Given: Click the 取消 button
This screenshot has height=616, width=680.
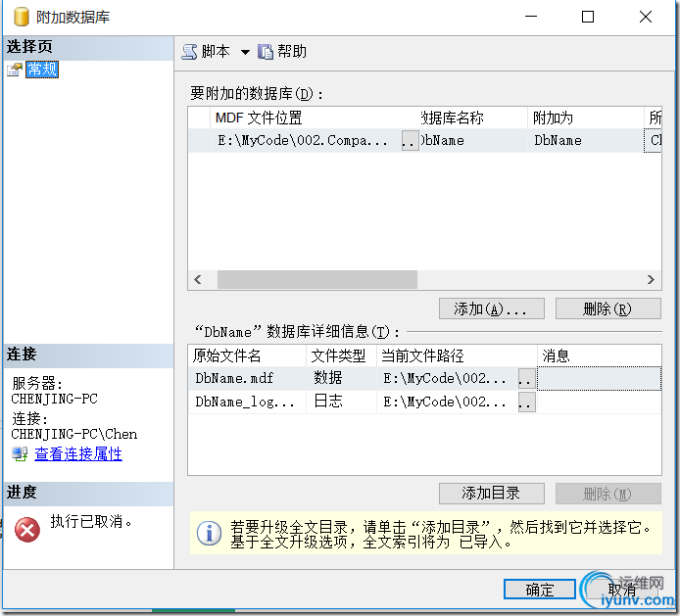Looking at the screenshot, I should 622,590.
